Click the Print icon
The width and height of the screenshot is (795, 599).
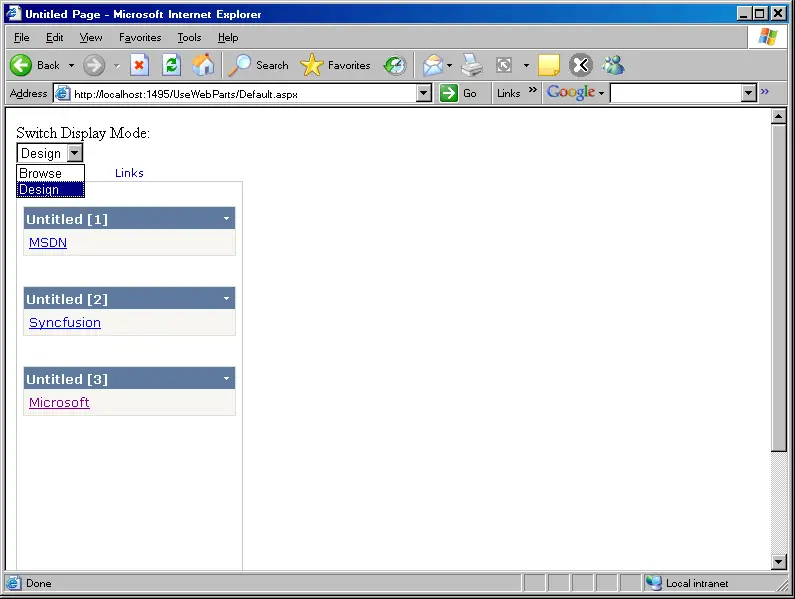(x=472, y=65)
